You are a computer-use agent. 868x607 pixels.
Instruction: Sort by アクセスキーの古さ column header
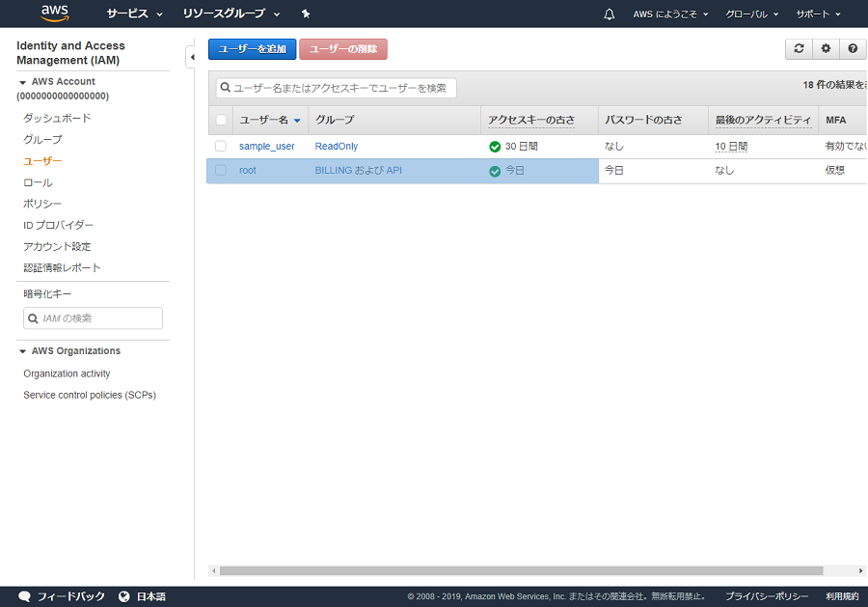[531, 121]
